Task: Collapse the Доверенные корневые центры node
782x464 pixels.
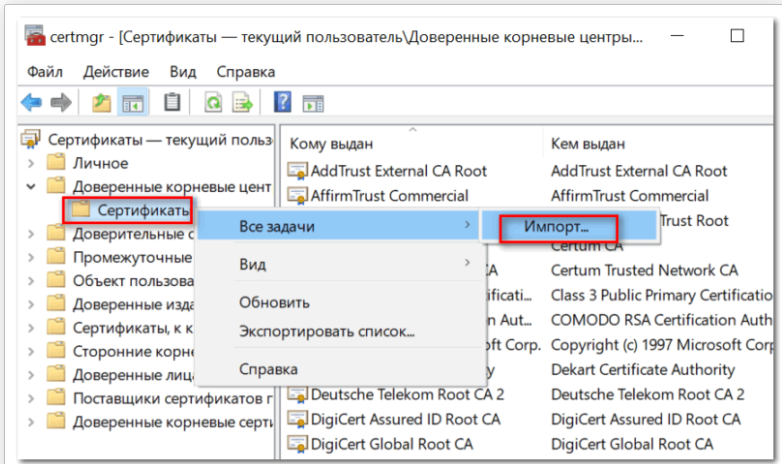Action: [31, 187]
